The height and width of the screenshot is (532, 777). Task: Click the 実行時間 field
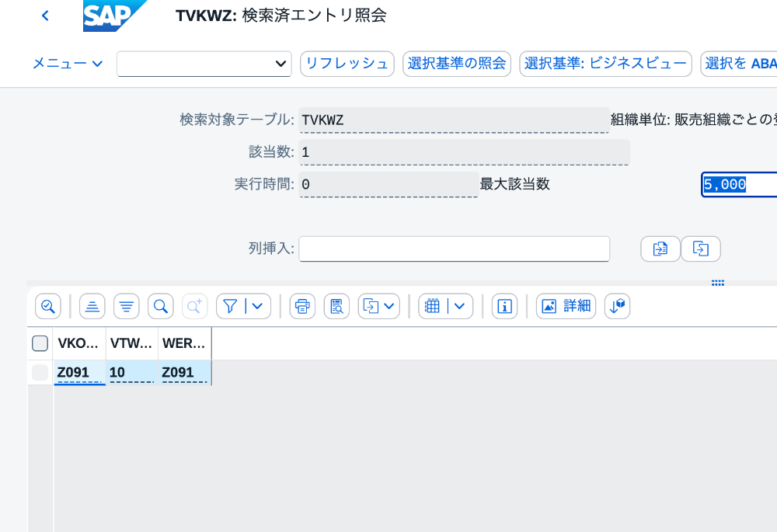pos(388,184)
